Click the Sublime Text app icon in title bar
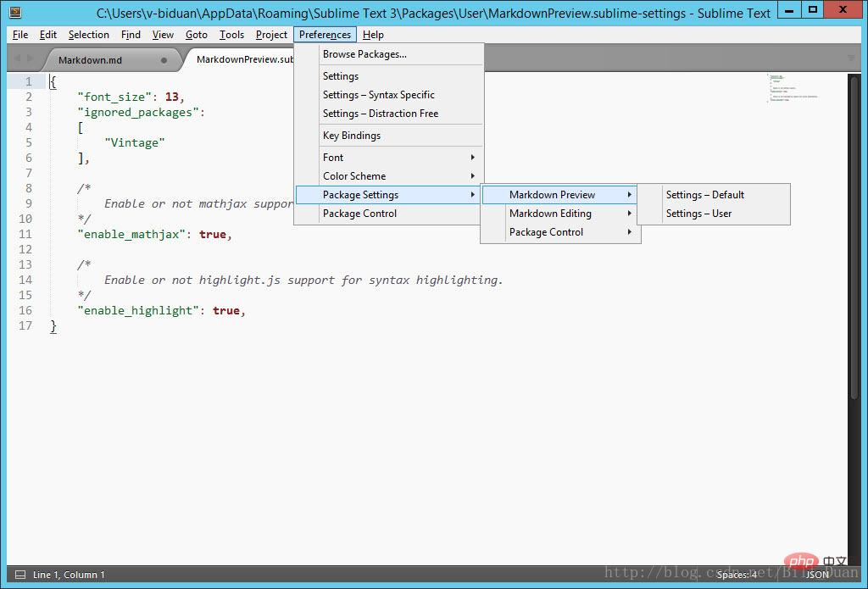The width and height of the screenshot is (868, 589). [x=15, y=12]
